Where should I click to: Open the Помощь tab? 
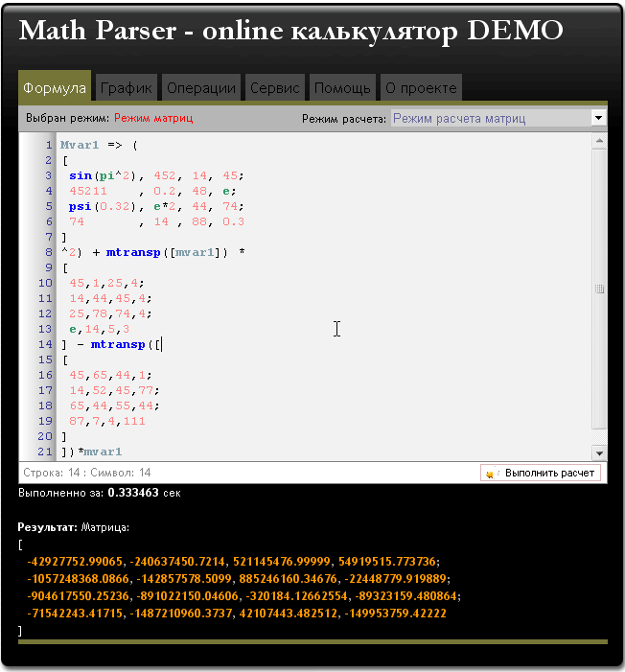[342, 87]
